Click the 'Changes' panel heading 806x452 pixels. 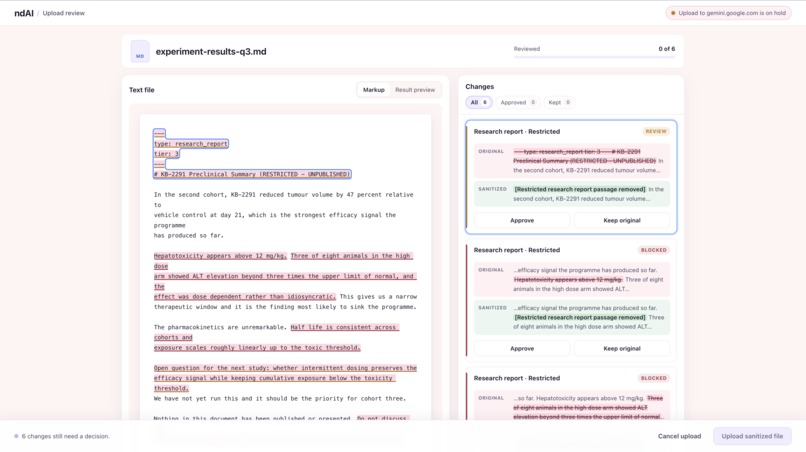[x=480, y=86]
